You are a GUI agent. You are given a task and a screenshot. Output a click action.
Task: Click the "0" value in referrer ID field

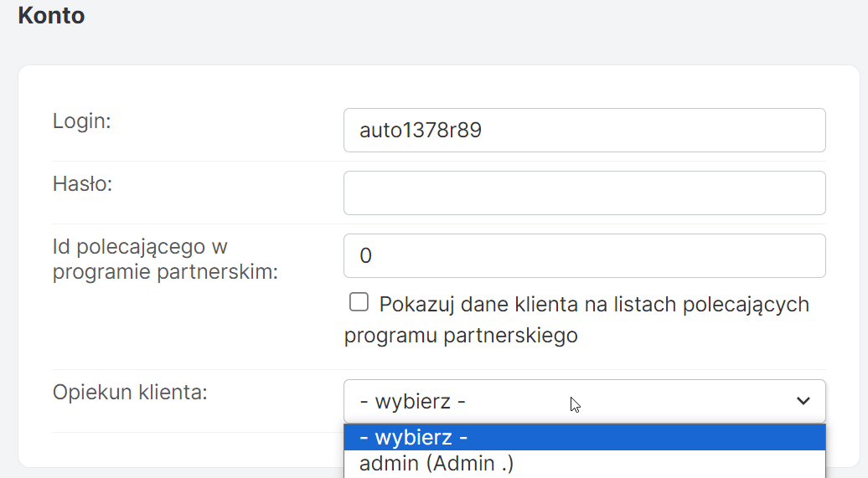(365, 255)
